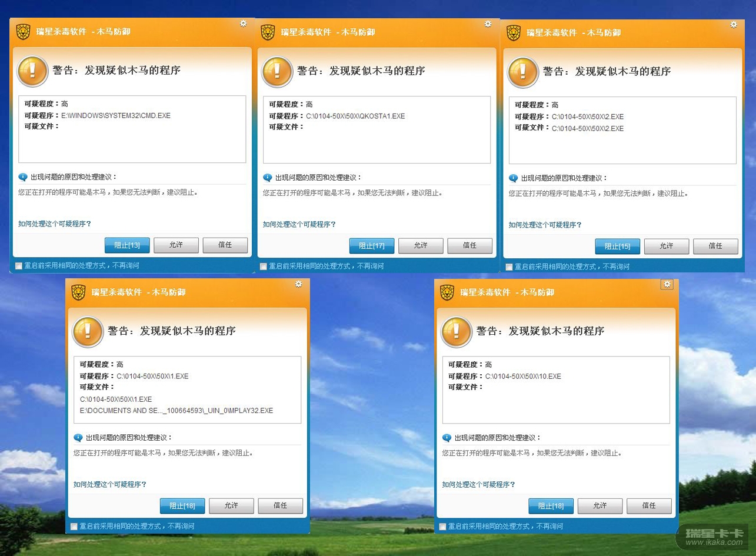Allow QKOSTA1.EXE using the 允许 button
756x556 pixels.
421,245
